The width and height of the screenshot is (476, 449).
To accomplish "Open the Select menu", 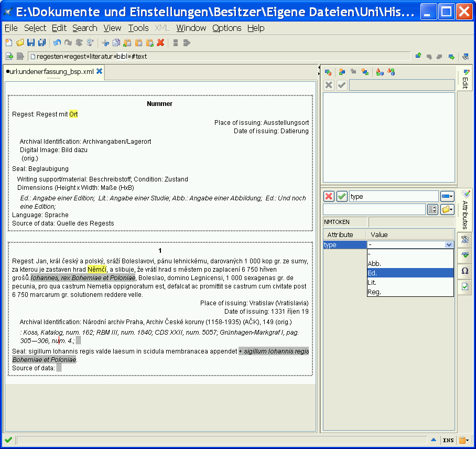I will point(35,28).
